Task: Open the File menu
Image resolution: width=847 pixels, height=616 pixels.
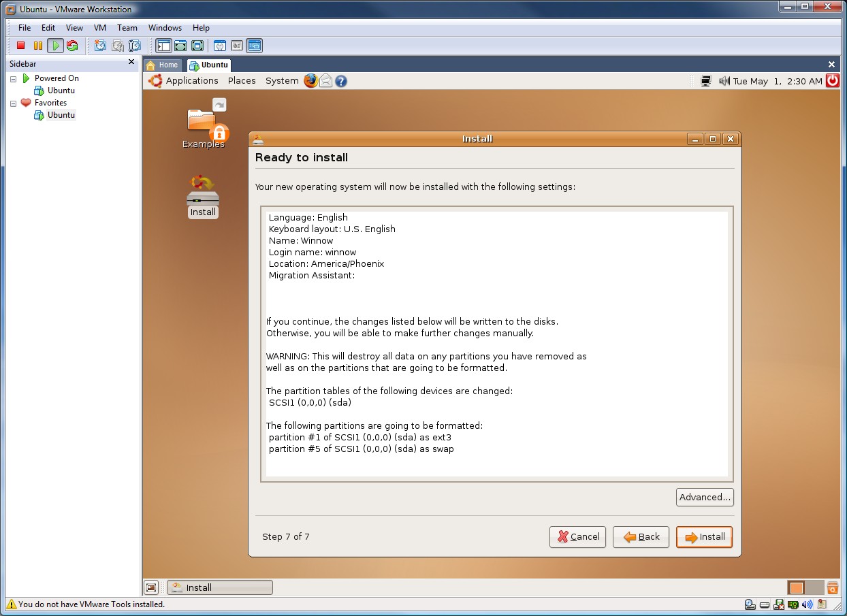Action: click(x=25, y=28)
